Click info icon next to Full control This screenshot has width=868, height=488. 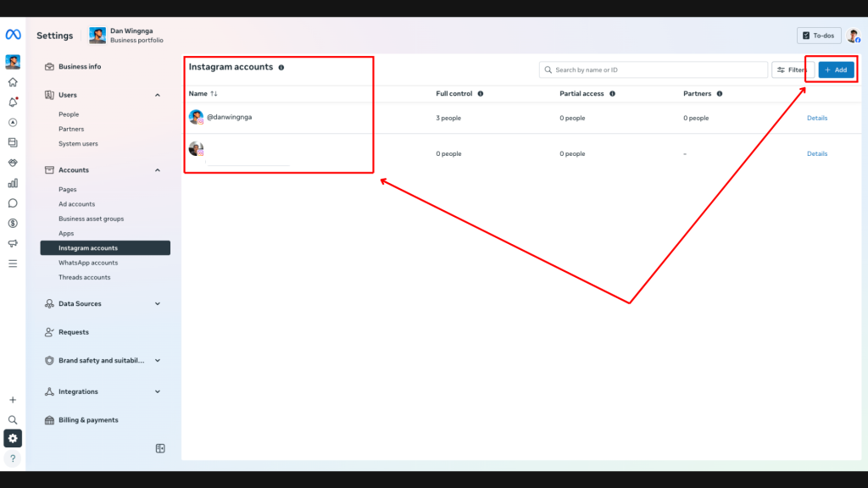click(x=481, y=93)
